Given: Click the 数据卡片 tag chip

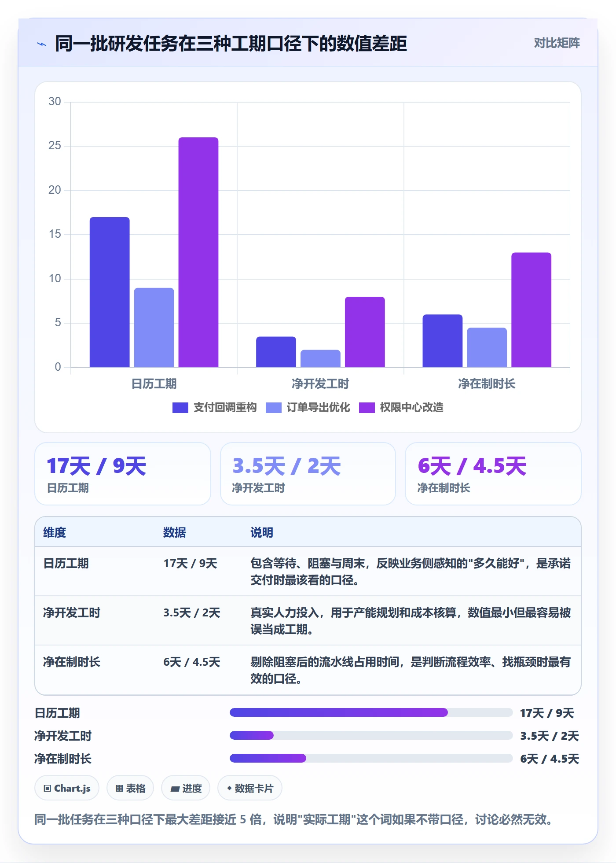Looking at the screenshot, I should [250, 788].
